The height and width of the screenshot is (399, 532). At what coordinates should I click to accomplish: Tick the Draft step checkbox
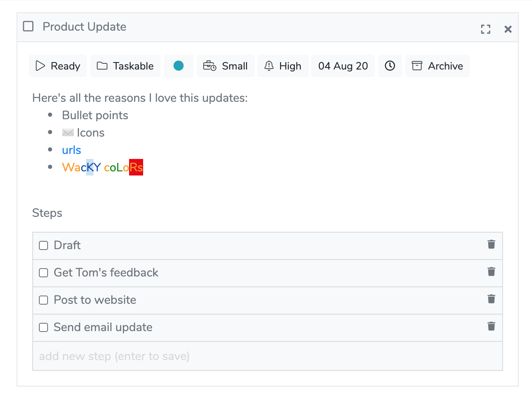pyautogui.click(x=43, y=245)
